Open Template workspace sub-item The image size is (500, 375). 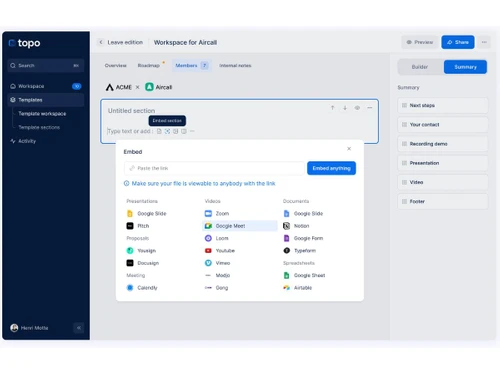click(x=42, y=114)
